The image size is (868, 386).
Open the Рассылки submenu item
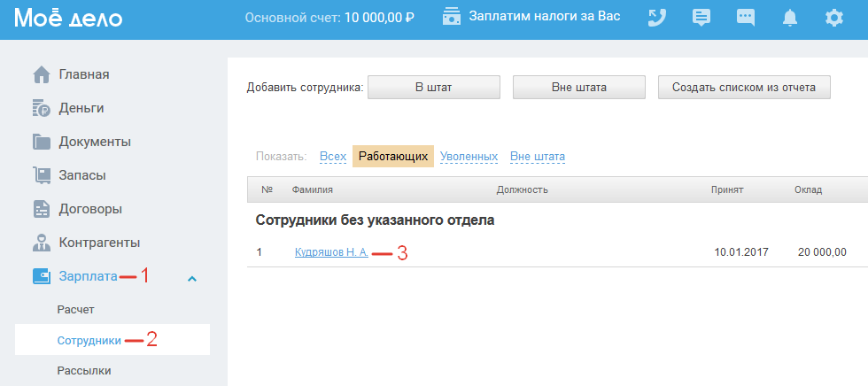pos(84,371)
